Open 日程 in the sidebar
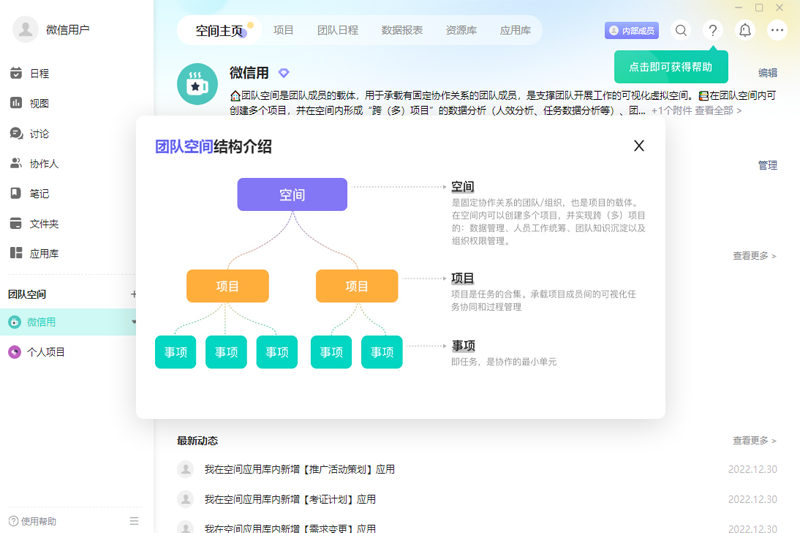800x533 pixels. (39, 73)
